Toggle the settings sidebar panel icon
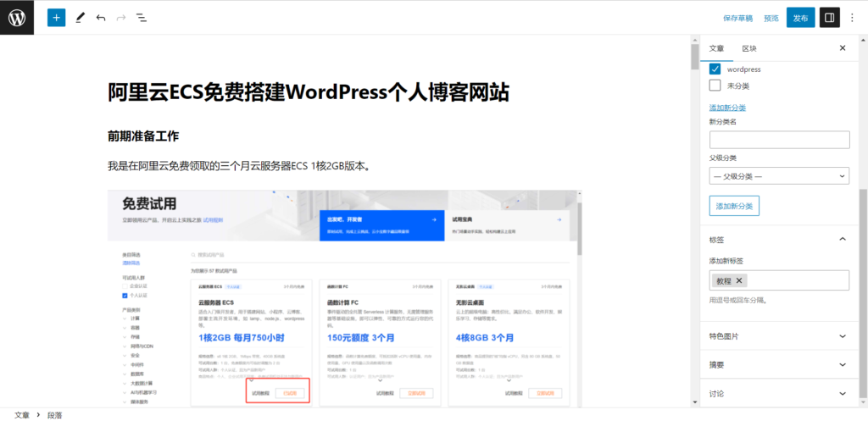The height and width of the screenshot is (421, 868). click(829, 18)
